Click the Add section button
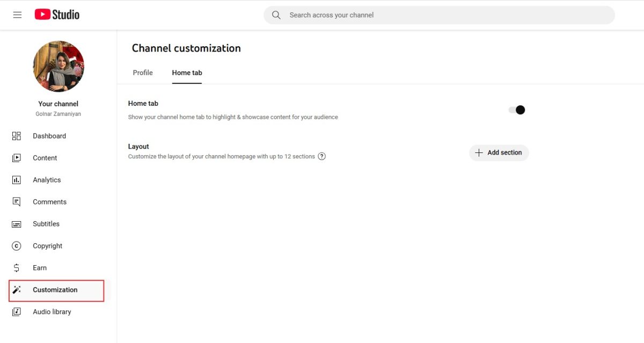The image size is (644, 343). click(499, 153)
